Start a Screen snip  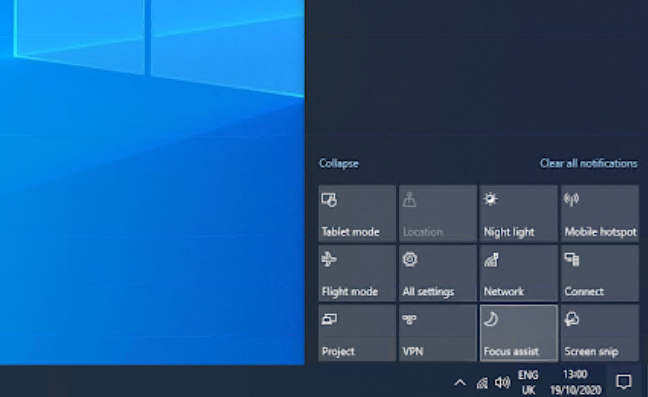[600, 333]
